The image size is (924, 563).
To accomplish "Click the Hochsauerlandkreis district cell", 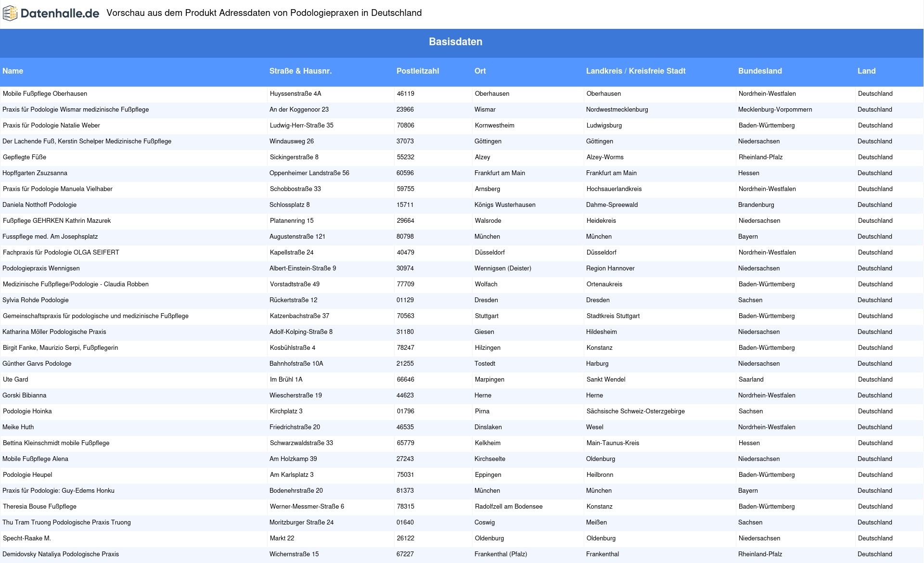I will click(614, 189).
